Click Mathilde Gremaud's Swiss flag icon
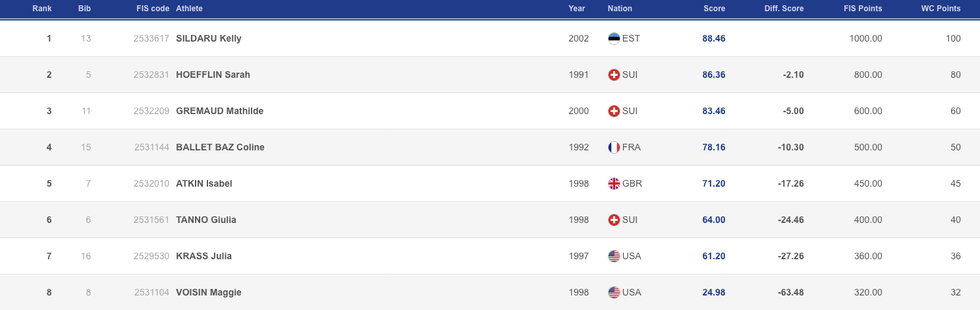 pyautogui.click(x=614, y=111)
